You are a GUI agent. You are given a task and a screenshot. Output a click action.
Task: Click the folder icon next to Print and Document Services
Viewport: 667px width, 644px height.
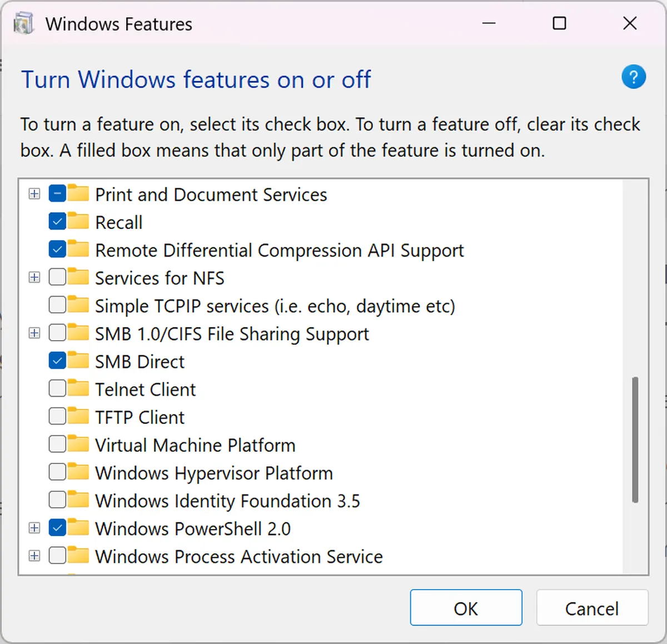[x=78, y=193]
